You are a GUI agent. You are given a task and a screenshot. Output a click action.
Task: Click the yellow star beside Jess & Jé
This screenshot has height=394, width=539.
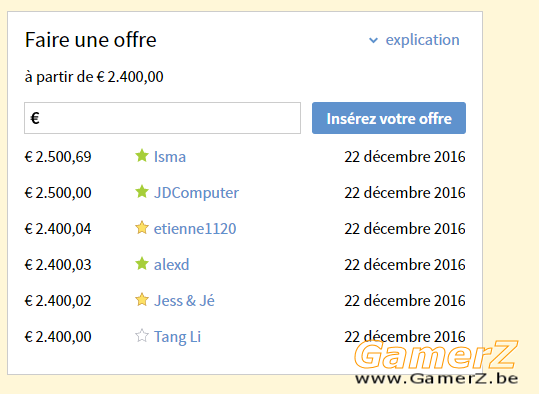pos(142,299)
